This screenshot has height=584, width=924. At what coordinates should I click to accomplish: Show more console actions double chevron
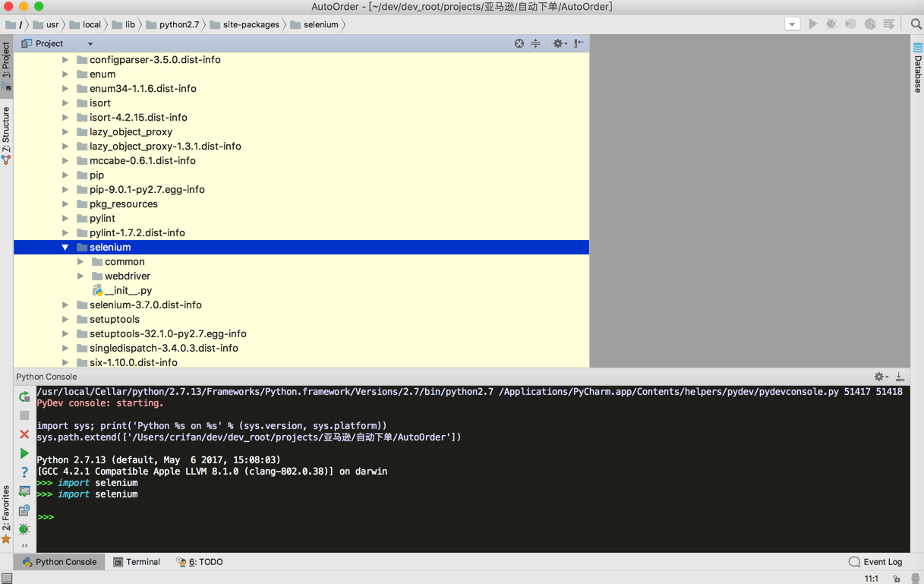24,545
